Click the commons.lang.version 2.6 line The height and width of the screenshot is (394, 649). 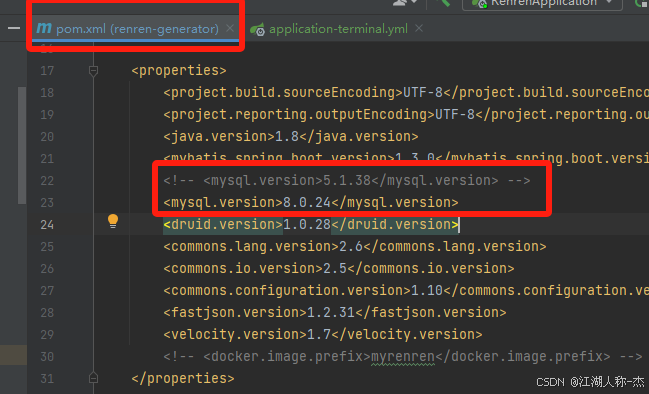pos(355,247)
